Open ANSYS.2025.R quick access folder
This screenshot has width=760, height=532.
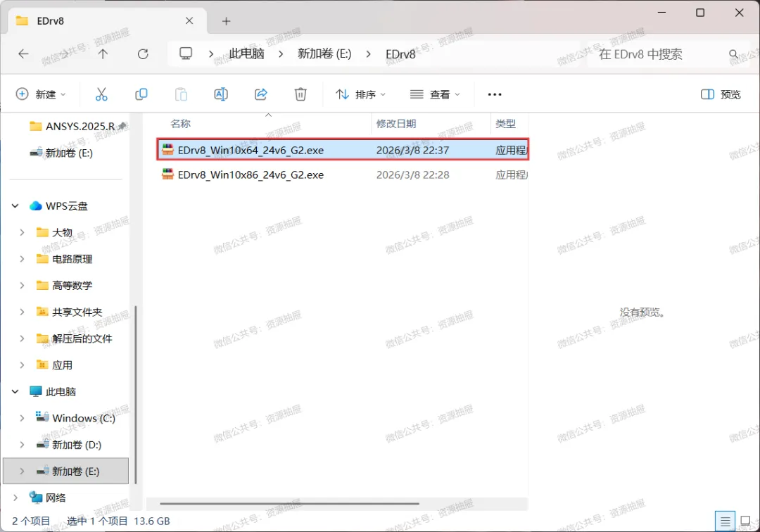tap(72, 126)
